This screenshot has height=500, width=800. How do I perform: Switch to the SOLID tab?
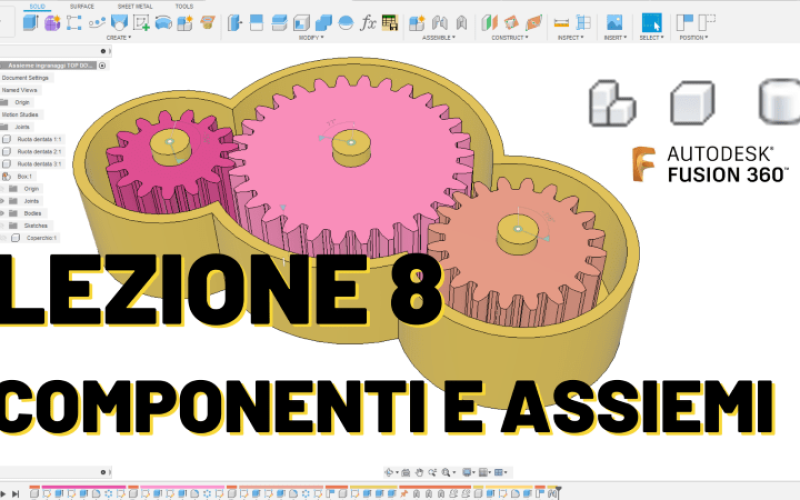37,7
